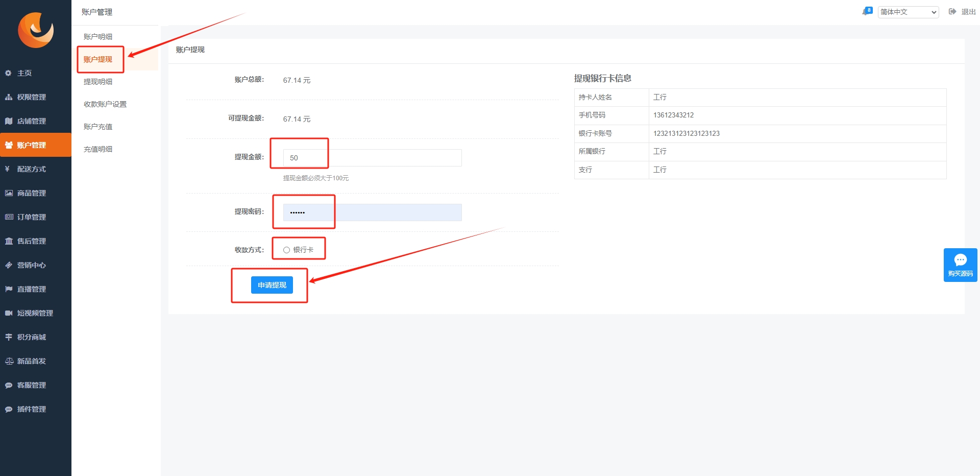The height and width of the screenshot is (476, 980).
Task: Click the 支行 label cell
Action: tap(611, 170)
